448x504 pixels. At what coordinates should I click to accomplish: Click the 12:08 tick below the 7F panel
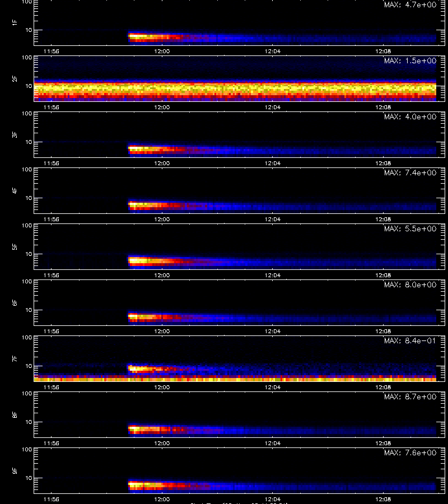383,387
